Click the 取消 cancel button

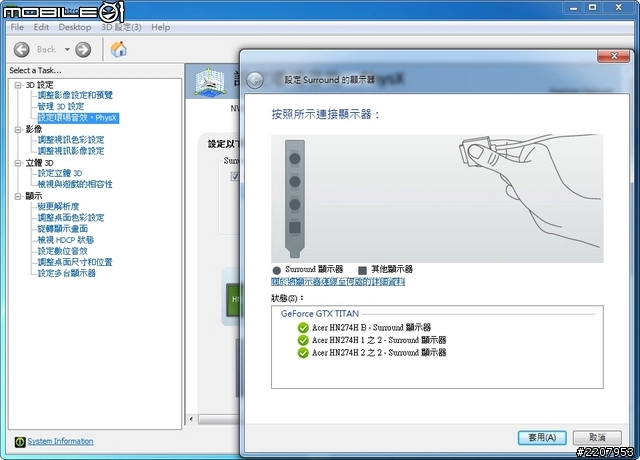597,438
